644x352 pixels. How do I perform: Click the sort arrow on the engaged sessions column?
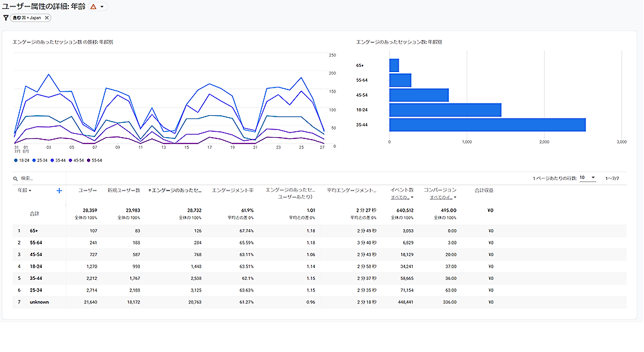tap(150, 190)
